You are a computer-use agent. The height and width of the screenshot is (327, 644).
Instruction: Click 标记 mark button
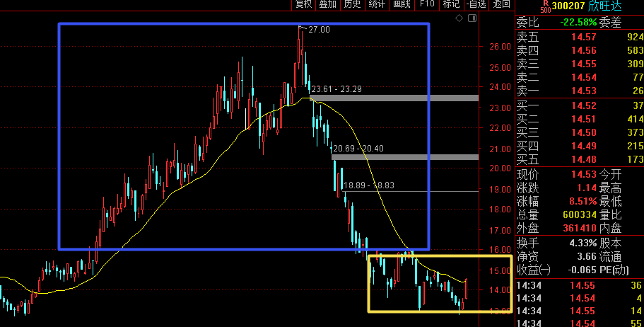pos(451,4)
